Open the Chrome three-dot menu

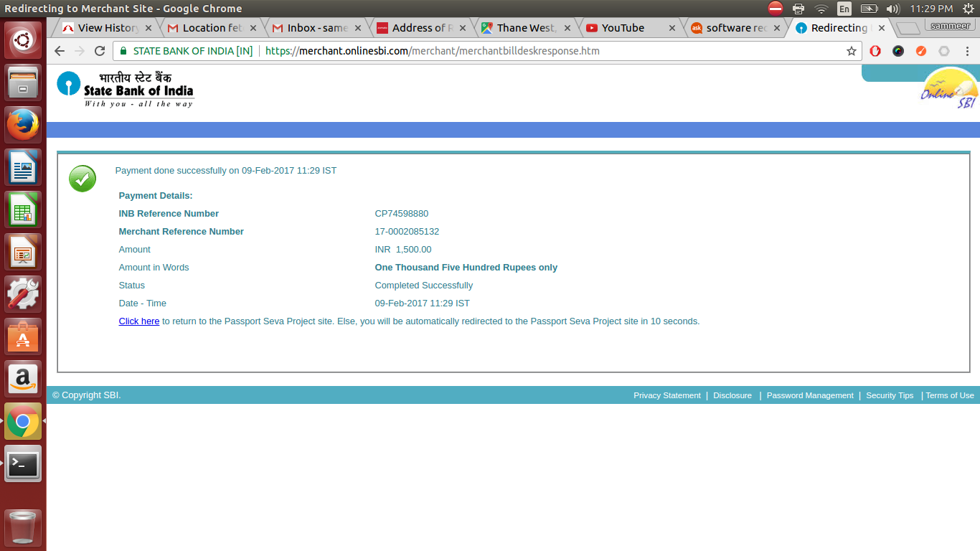966,51
